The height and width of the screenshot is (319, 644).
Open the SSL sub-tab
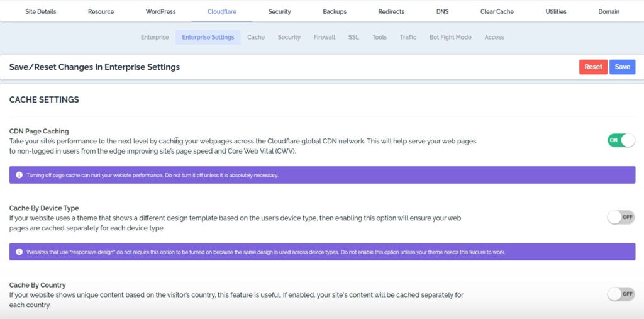coord(353,37)
